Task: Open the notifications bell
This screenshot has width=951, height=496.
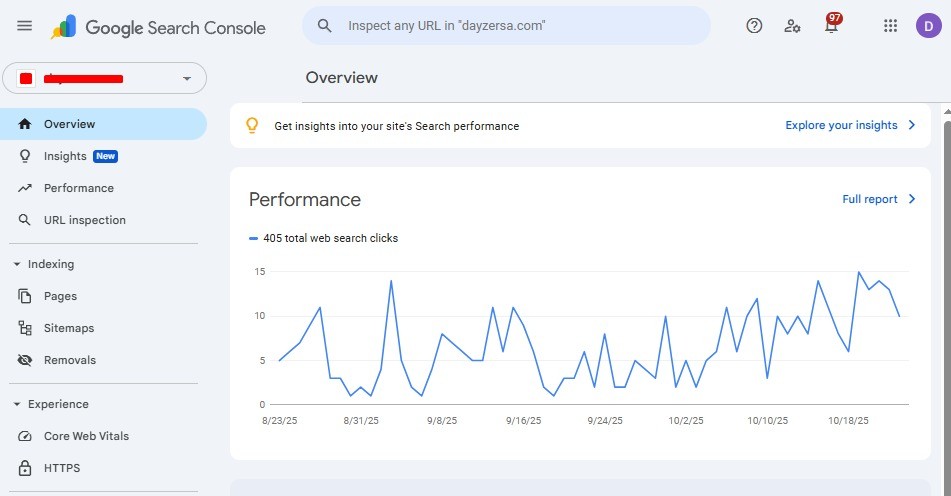Action: [831, 26]
